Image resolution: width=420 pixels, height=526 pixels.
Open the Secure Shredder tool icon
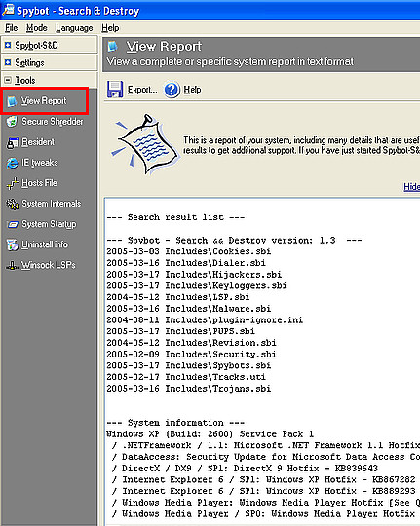click(12, 122)
